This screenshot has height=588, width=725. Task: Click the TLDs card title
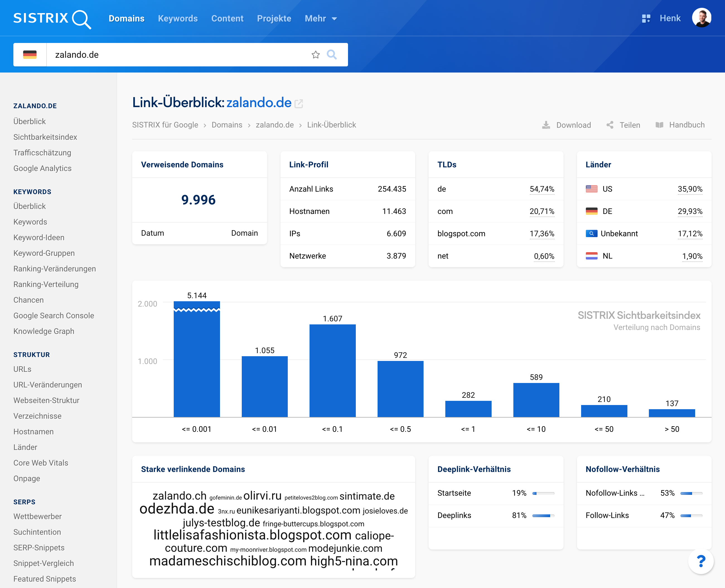point(447,165)
